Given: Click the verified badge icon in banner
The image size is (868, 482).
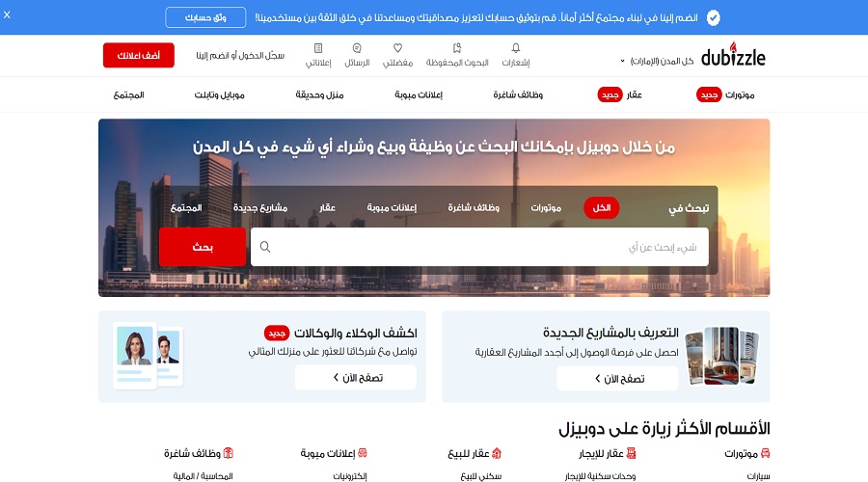Looking at the screenshot, I should [x=713, y=17].
